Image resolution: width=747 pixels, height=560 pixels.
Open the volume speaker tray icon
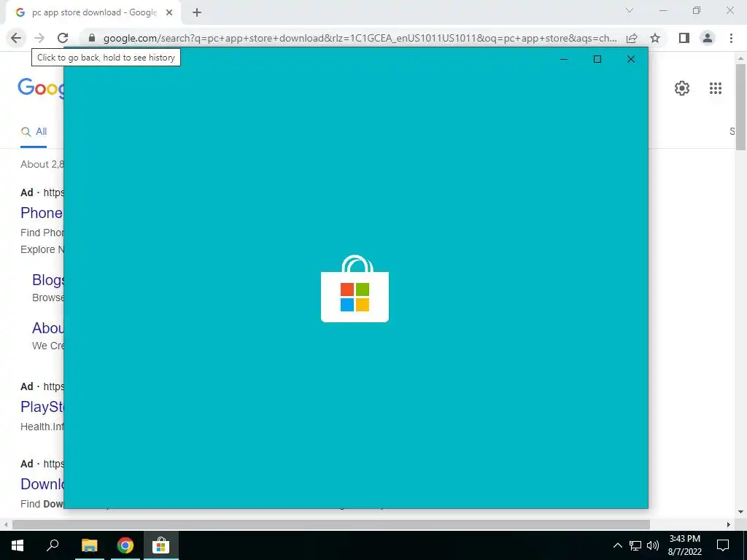coord(653,545)
